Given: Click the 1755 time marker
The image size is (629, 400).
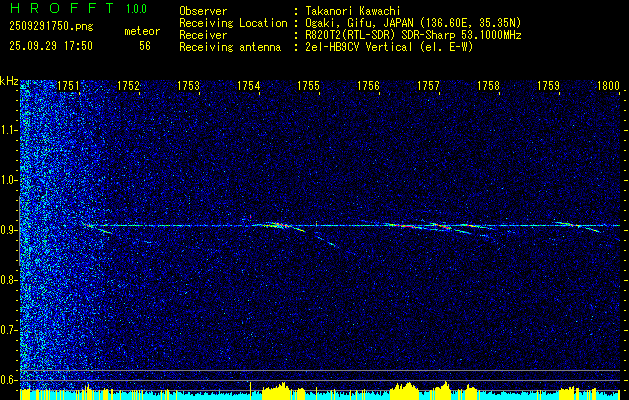Looking at the screenshot, I should point(308,86).
